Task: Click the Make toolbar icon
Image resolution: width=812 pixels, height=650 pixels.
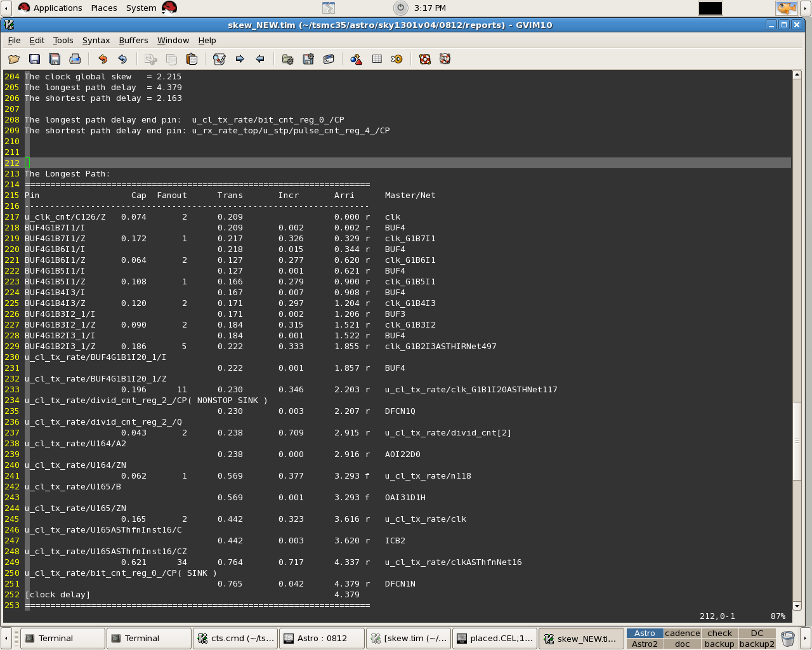Action: pyautogui.click(x=357, y=59)
